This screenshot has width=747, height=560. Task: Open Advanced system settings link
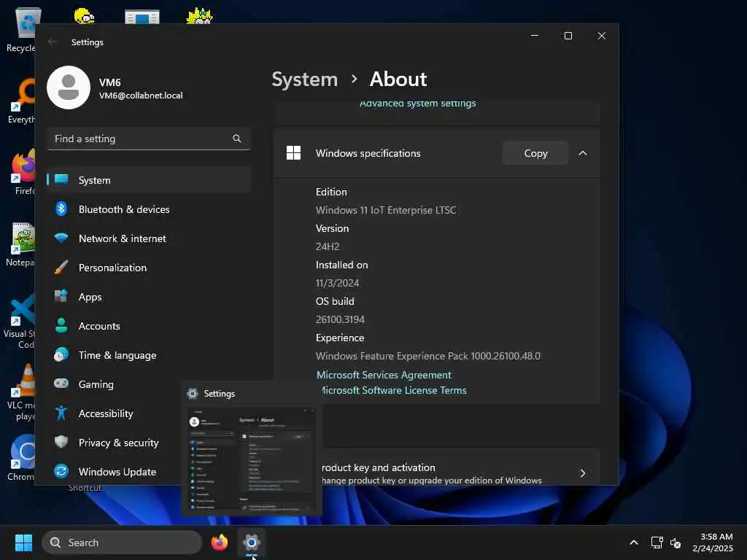click(x=418, y=104)
